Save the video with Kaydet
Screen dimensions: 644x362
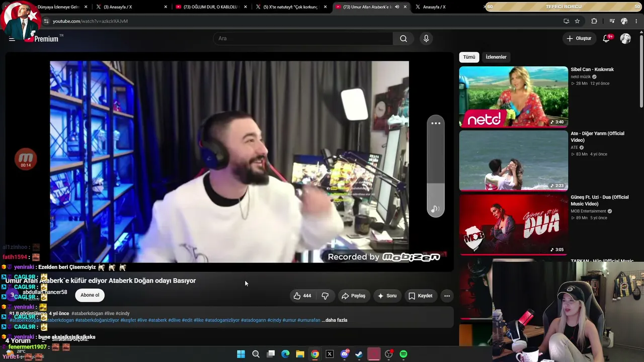tap(420, 296)
